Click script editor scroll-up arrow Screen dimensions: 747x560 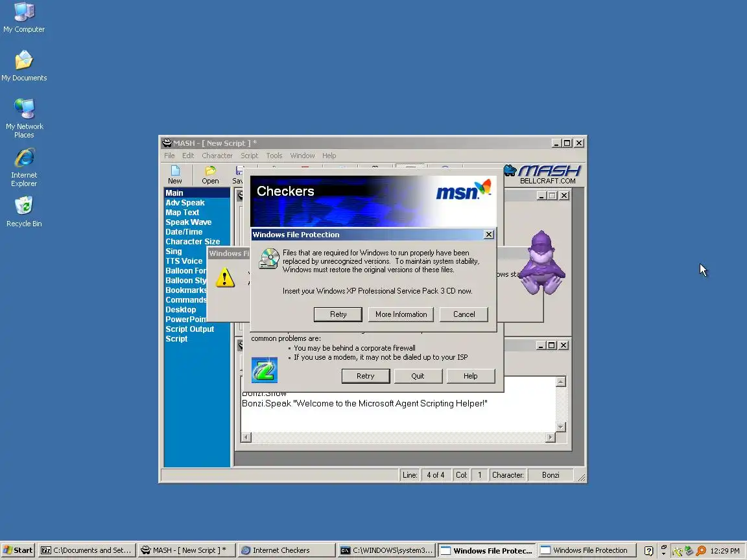(561, 381)
